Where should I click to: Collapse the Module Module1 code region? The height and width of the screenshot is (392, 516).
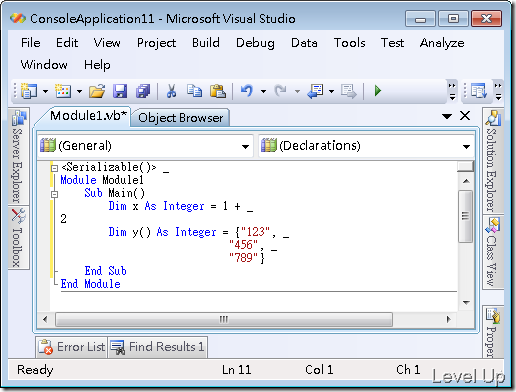[54, 168]
